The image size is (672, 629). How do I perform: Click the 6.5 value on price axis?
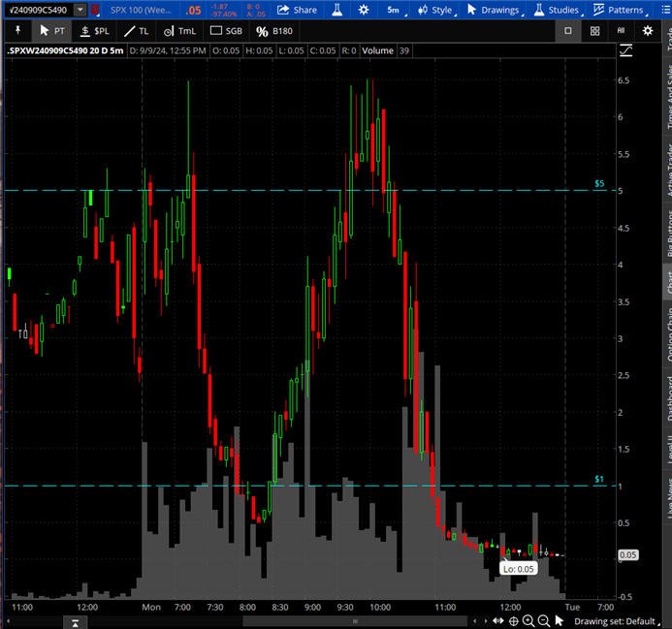point(624,80)
